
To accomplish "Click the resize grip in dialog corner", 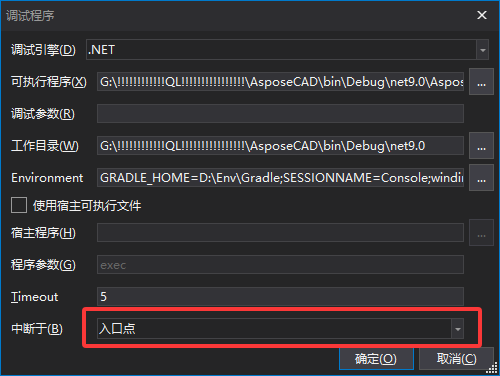I will click(x=492, y=368).
